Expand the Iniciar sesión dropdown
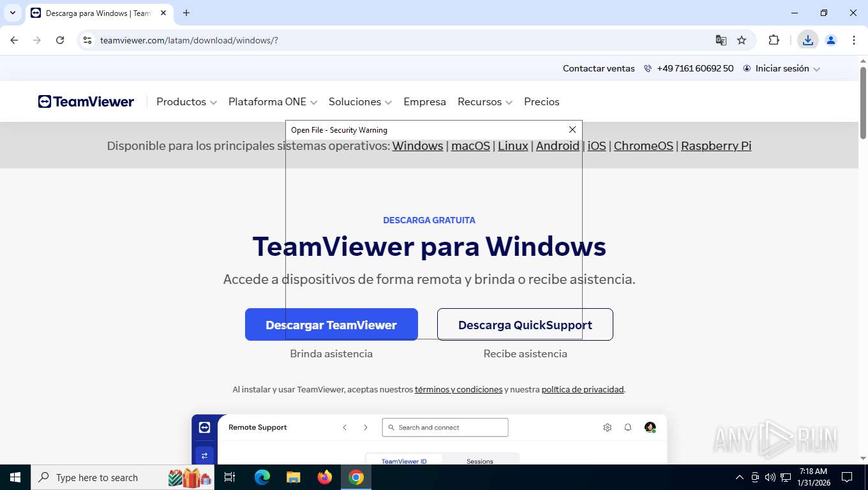The image size is (868, 490). tap(782, 68)
